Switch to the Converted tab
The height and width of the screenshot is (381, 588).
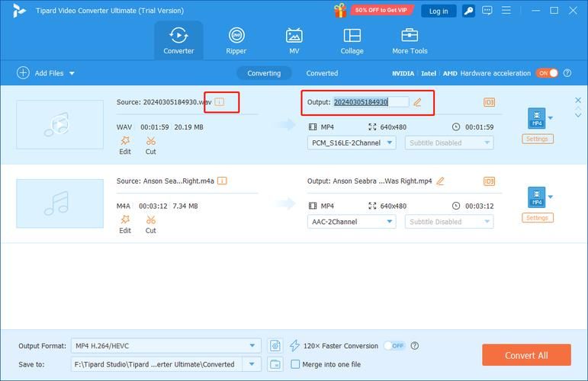tap(322, 73)
